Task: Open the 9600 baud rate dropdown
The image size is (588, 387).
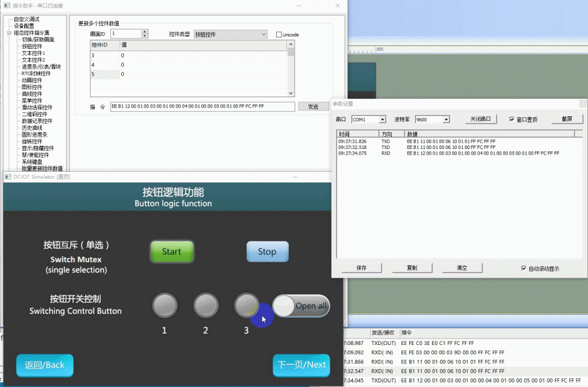Action: [433, 119]
